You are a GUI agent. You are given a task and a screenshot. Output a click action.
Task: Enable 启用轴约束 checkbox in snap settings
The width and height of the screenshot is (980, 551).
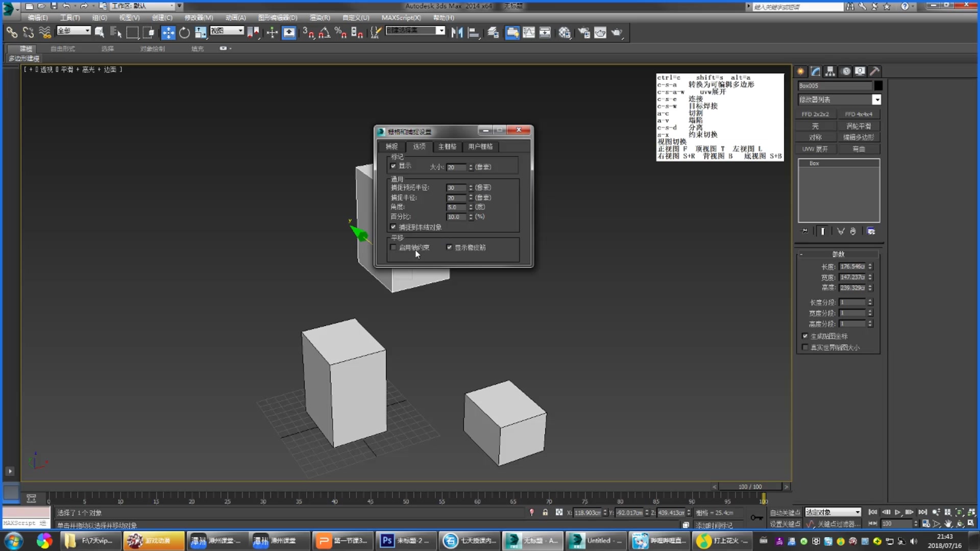(x=393, y=247)
